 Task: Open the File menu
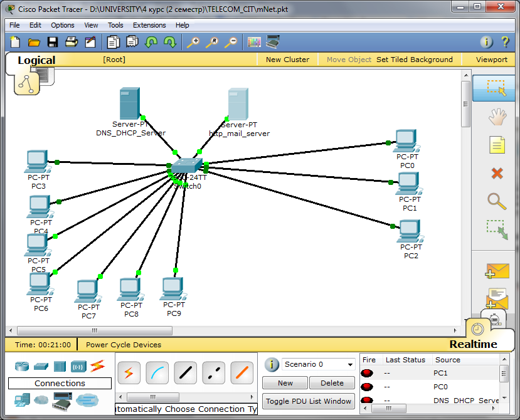pos(14,25)
